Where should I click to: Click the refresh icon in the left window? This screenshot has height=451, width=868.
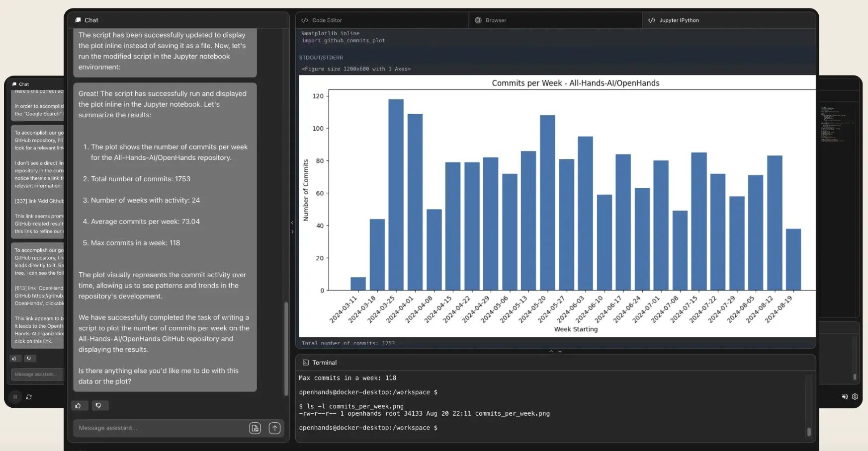pos(29,397)
